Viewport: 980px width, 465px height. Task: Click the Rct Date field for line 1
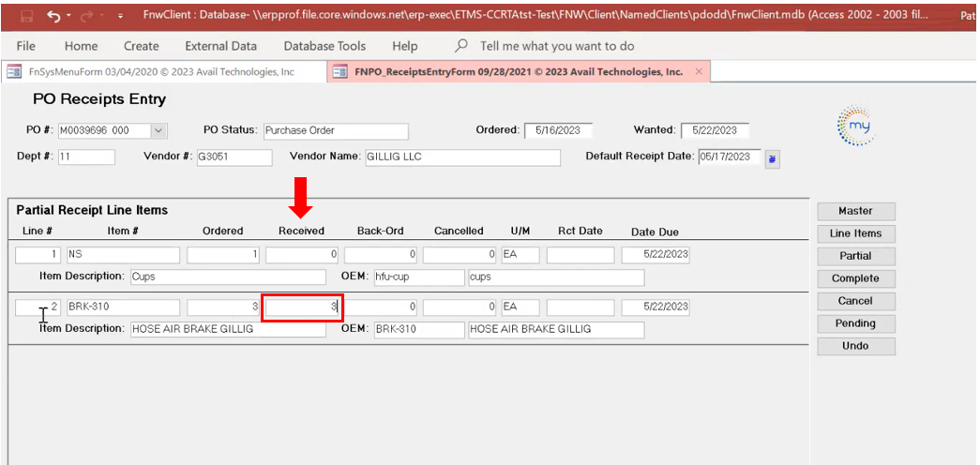click(x=580, y=255)
